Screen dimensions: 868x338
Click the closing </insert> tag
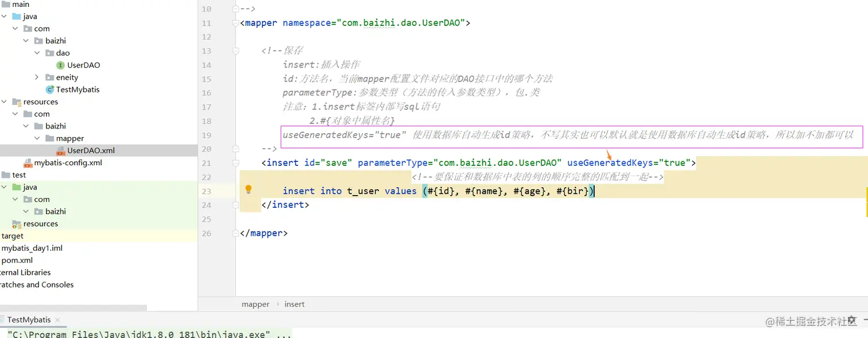285,205
